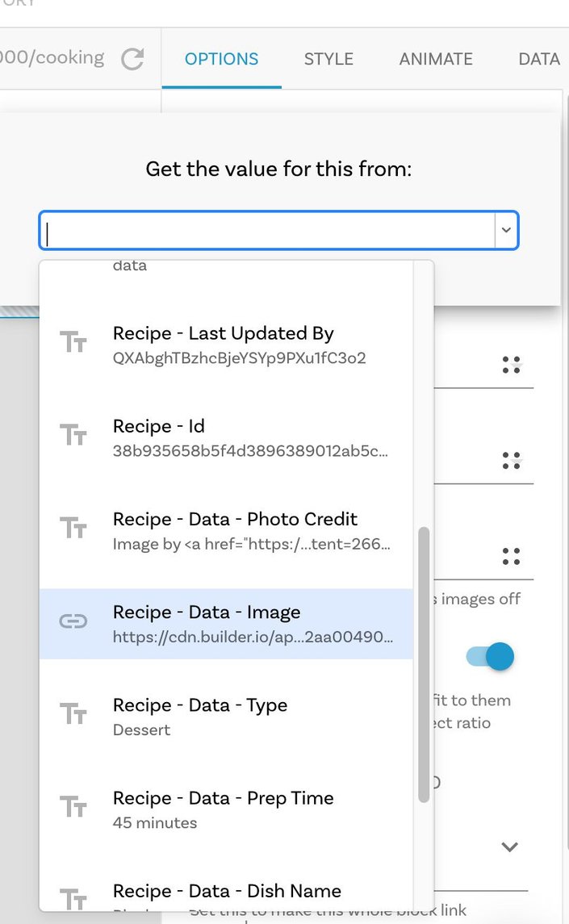This screenshot has height=924, width=569.
Task: Click text icon beside Recipe - Last Updated By
Action: tap(73, 342)
